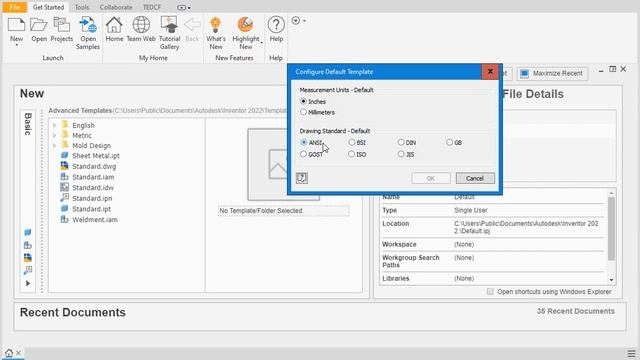
Task: Select the Mold Design folder row
Action: [x=86, y=145]
